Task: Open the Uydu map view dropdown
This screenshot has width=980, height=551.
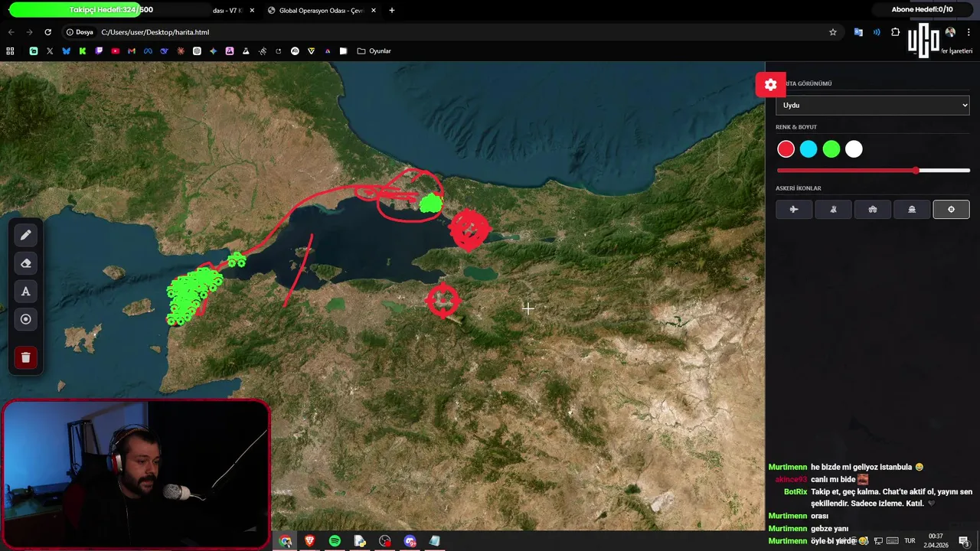Action: click(872, 105)
